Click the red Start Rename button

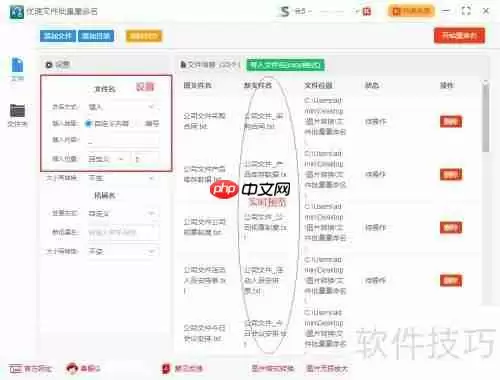click(459, 36)
